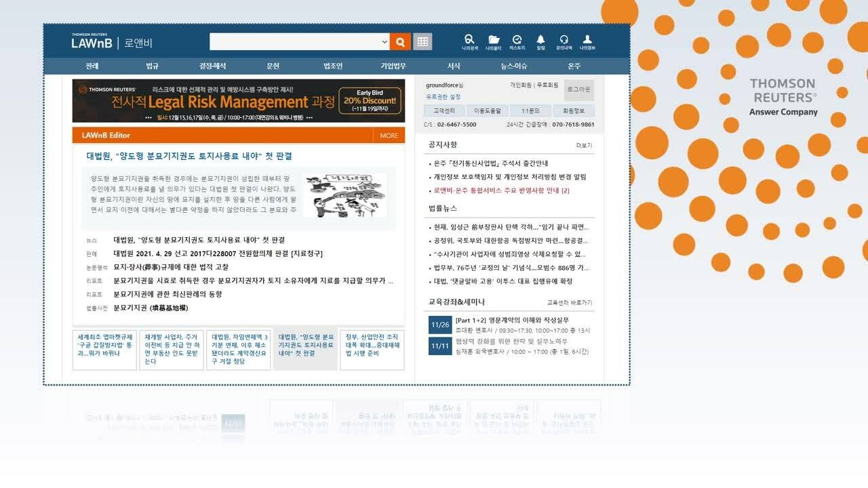Open 판례 link '대법원 2021. 4. 29 선고'

[218, 253]
